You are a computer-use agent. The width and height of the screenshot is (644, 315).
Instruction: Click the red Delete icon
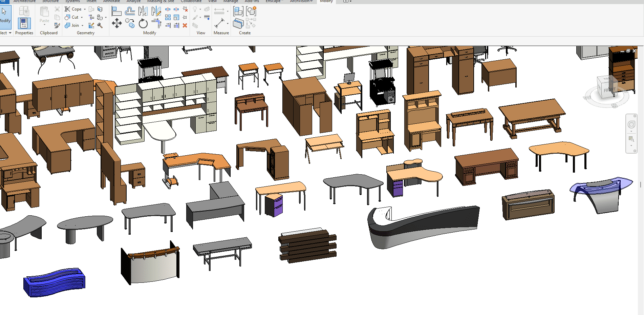[185, 25]
